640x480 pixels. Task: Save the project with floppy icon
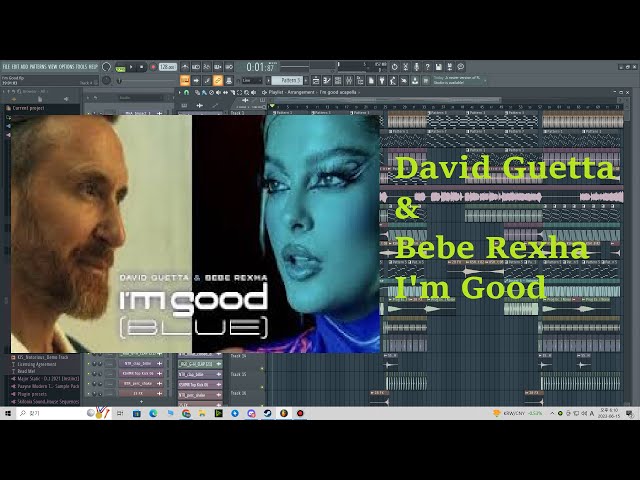438,67
